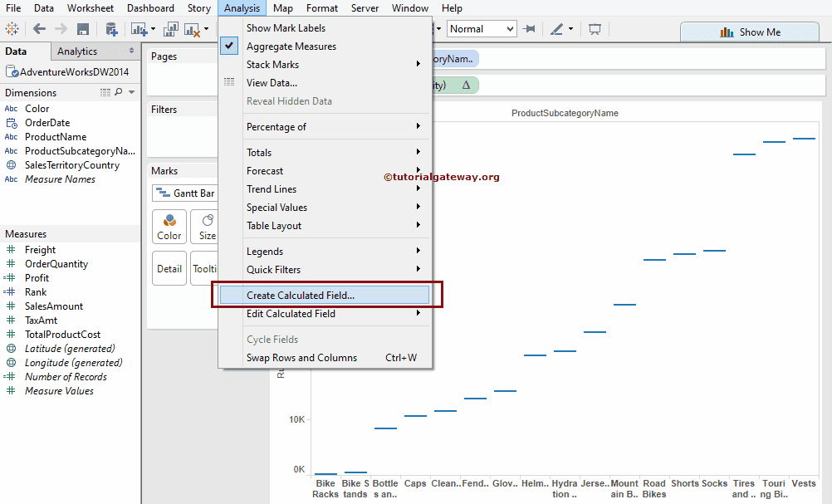Click the Show Me button

click(x=748, y=31)
